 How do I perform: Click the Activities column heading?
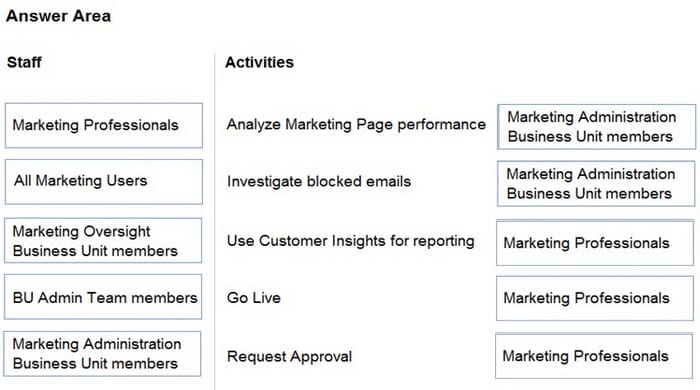click(x=259, y=62)
